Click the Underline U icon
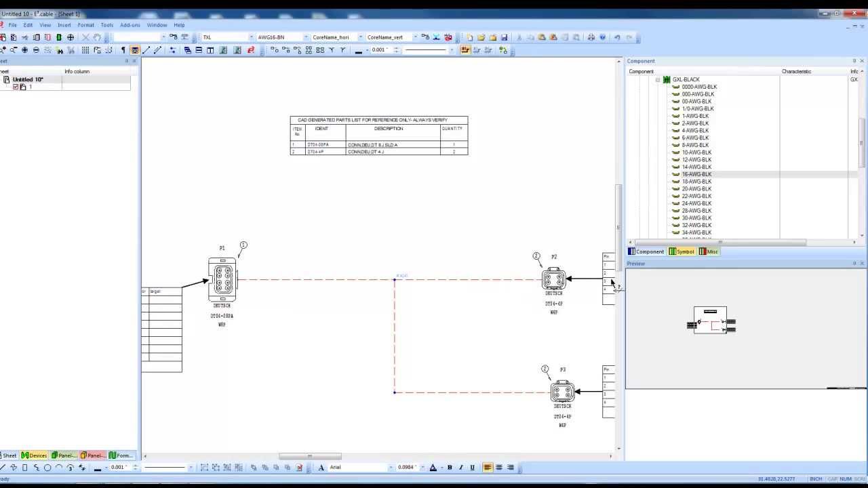Screen dimensions: 868x488 click(x=473, y=467)
